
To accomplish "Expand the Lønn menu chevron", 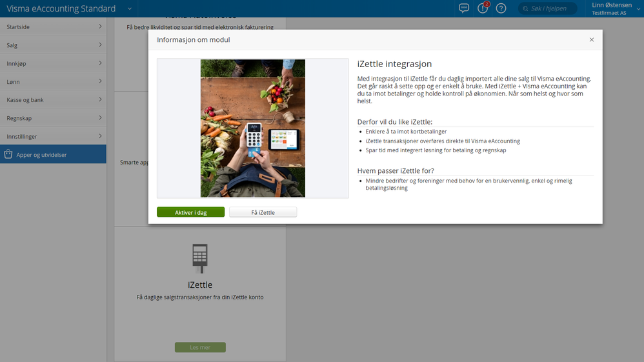I will 100,81.
